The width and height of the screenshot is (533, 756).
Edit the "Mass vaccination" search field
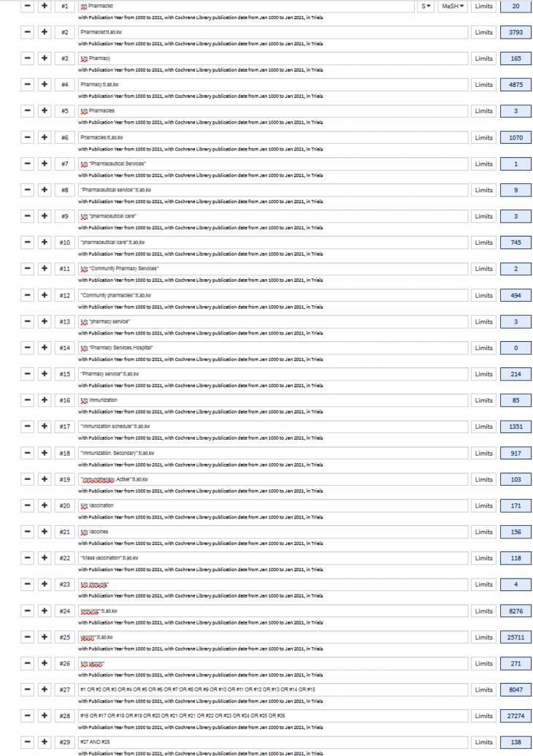(x=272, y=560)
